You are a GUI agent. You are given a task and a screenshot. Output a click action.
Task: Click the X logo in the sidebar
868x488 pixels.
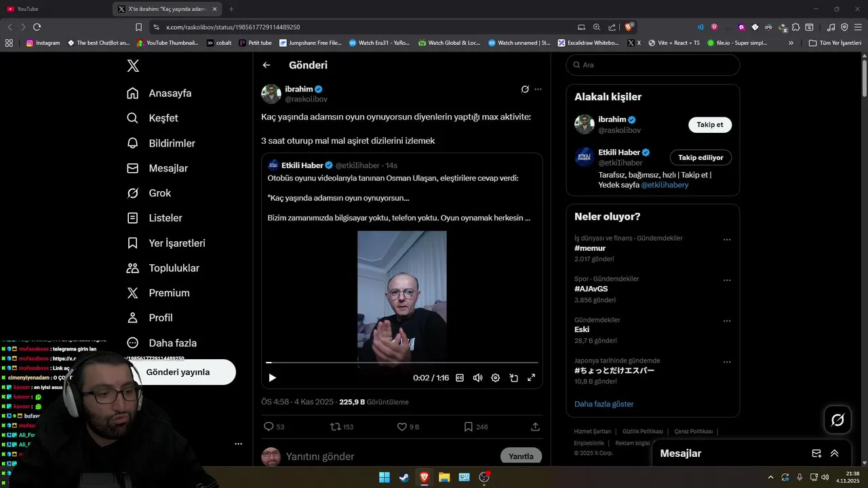[x=133, y=66]
